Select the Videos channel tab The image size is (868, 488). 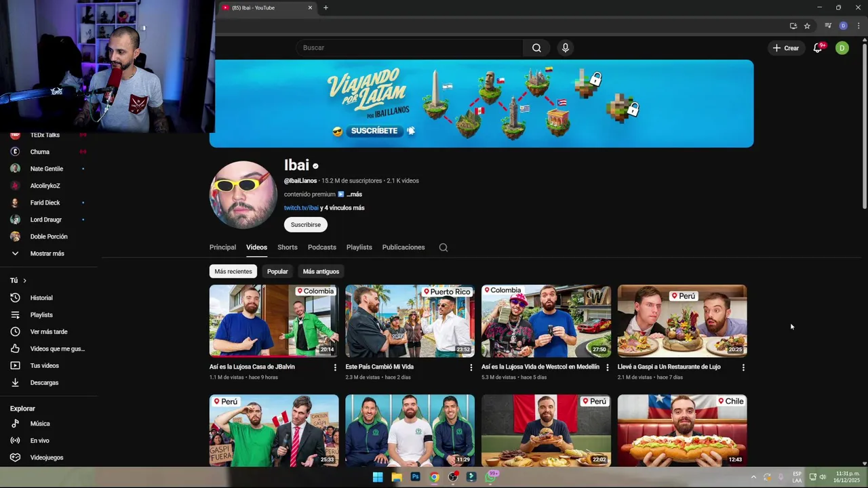coord(256,247)
